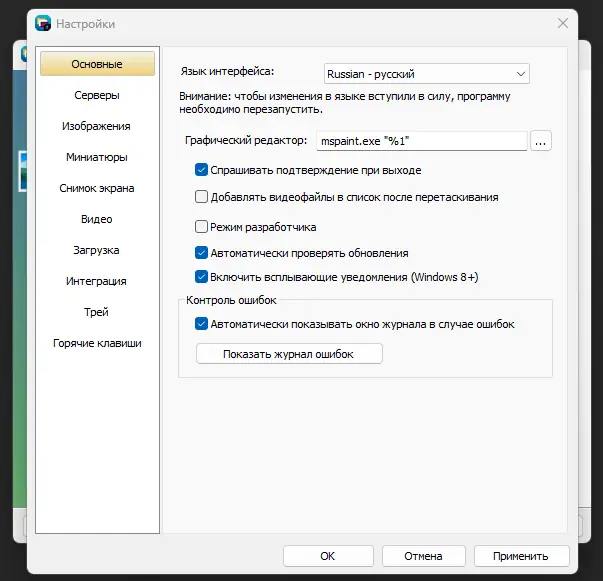Uncheck Спрашивать подтверждение при выходе
The height and width of the screenshot is (581, 603).
[201, 170]
